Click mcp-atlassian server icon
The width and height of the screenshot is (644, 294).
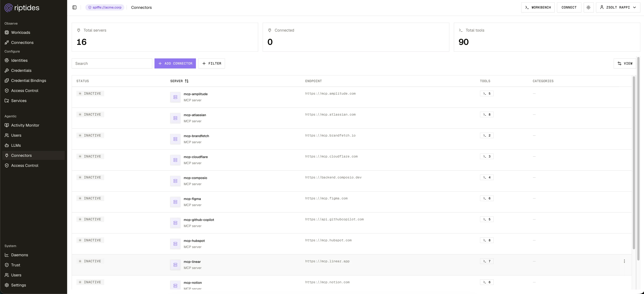(175, 118)
